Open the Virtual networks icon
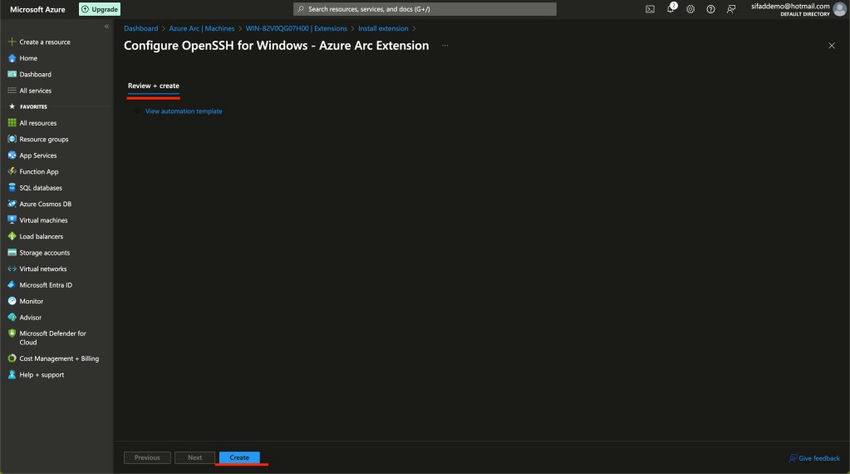The image size is (850, 474). click(x=12, y=269)
